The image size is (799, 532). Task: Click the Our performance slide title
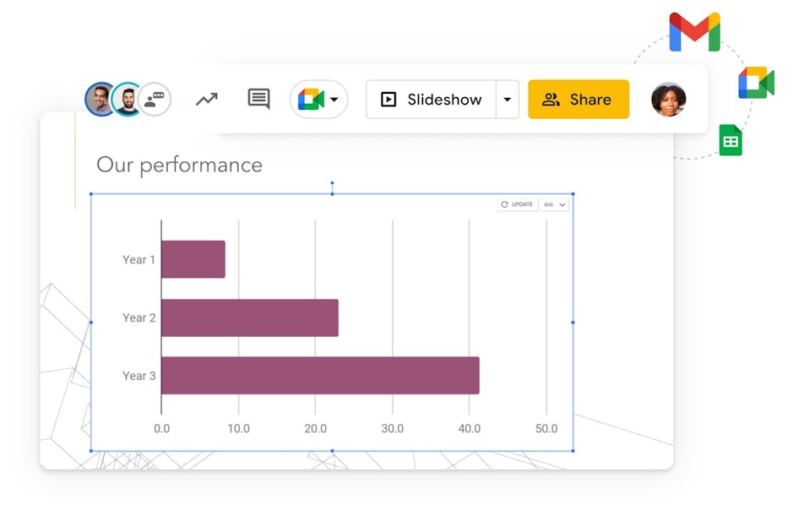tap(179, 166)
